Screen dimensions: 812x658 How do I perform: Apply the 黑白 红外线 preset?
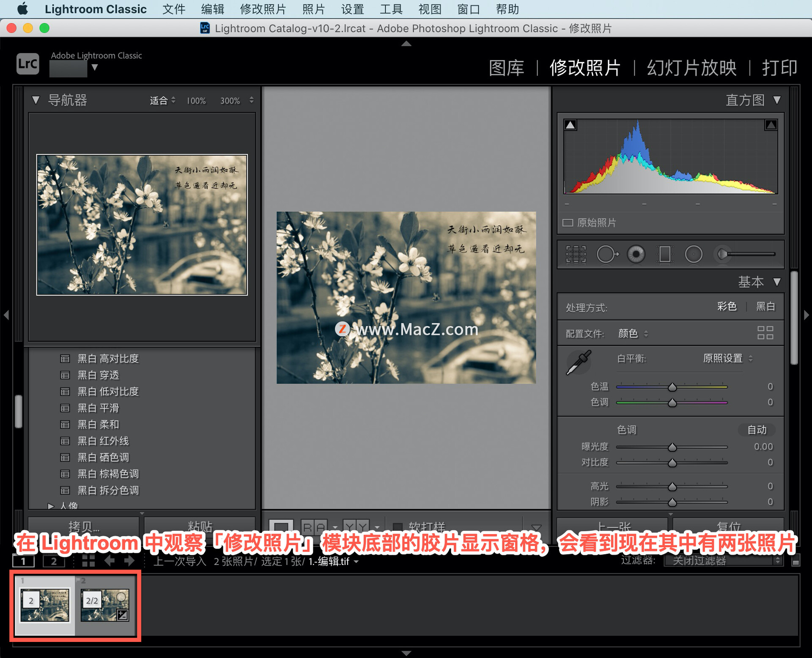[x=103, y=441]
